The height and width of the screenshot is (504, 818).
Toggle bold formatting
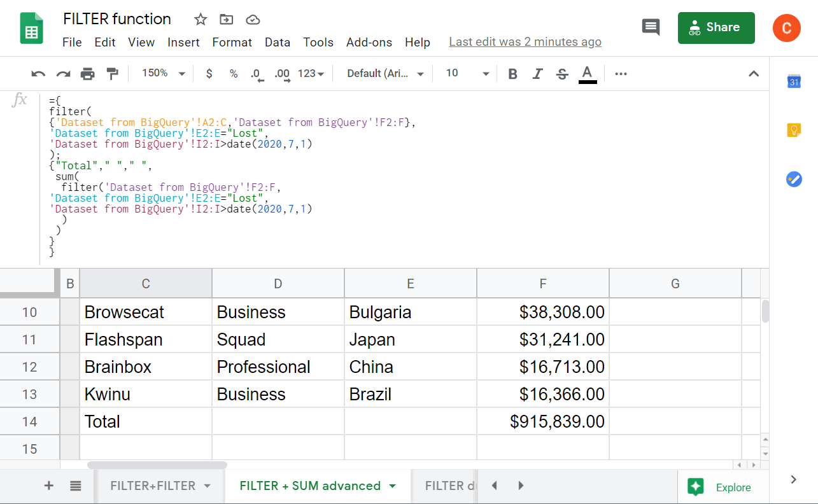(512, 73)
